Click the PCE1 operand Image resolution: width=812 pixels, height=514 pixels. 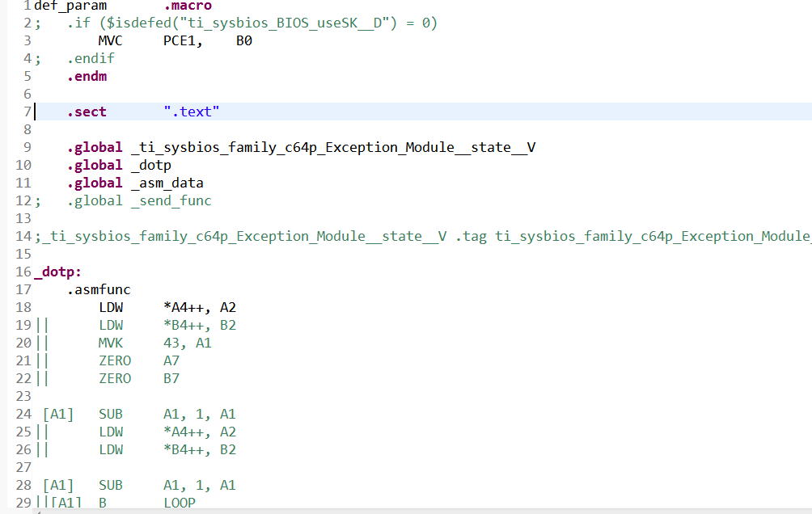coord(183,40)
